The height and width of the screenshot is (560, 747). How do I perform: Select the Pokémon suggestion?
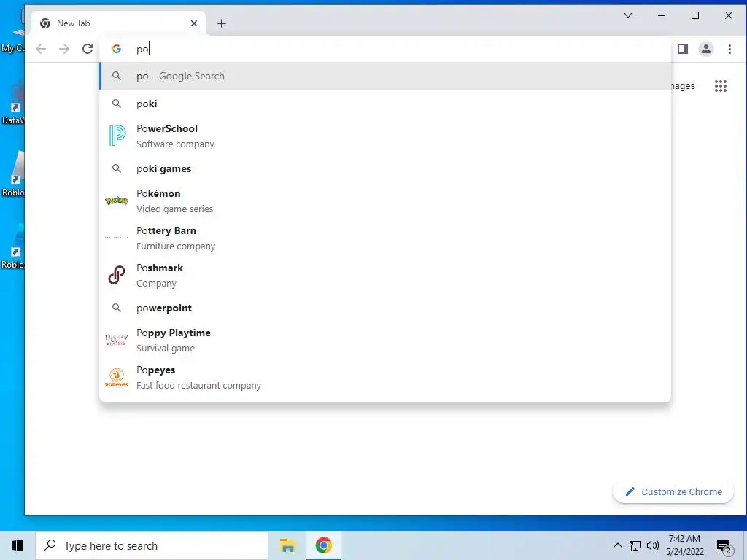coord(385,201)
